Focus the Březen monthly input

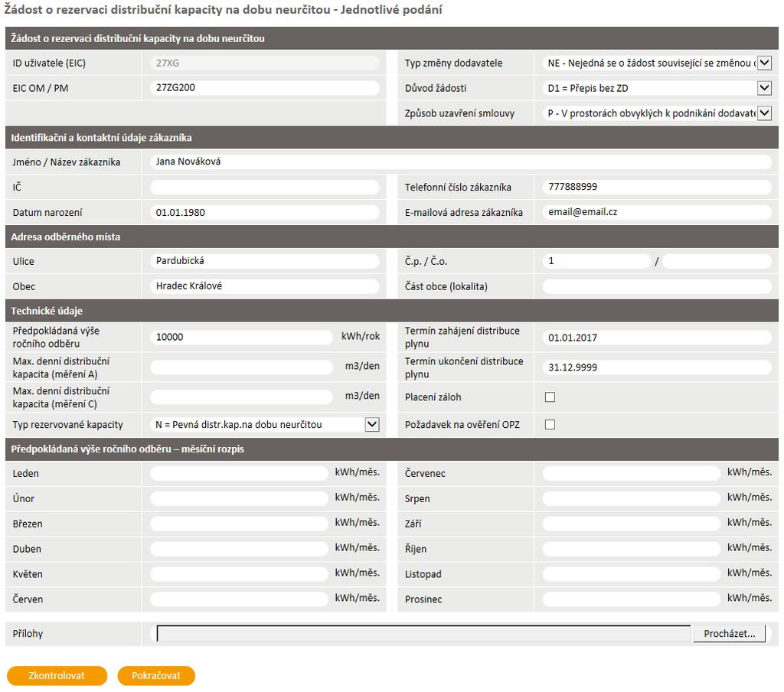coord(239,524)
